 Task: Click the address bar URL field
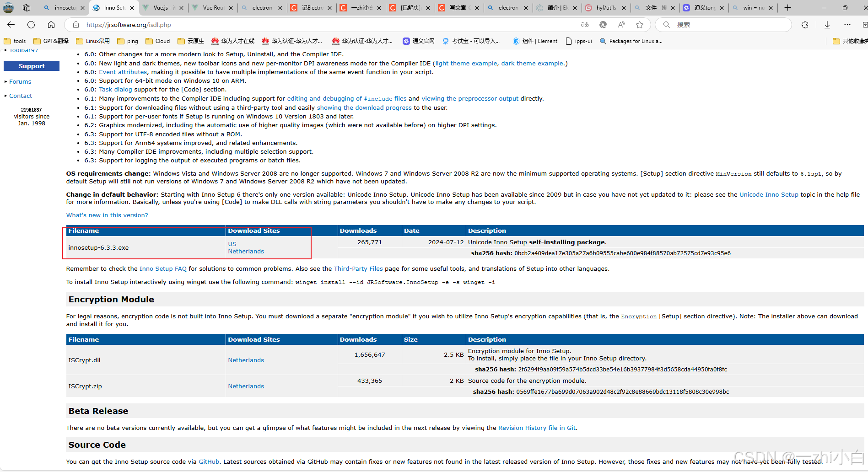(320, 25)
